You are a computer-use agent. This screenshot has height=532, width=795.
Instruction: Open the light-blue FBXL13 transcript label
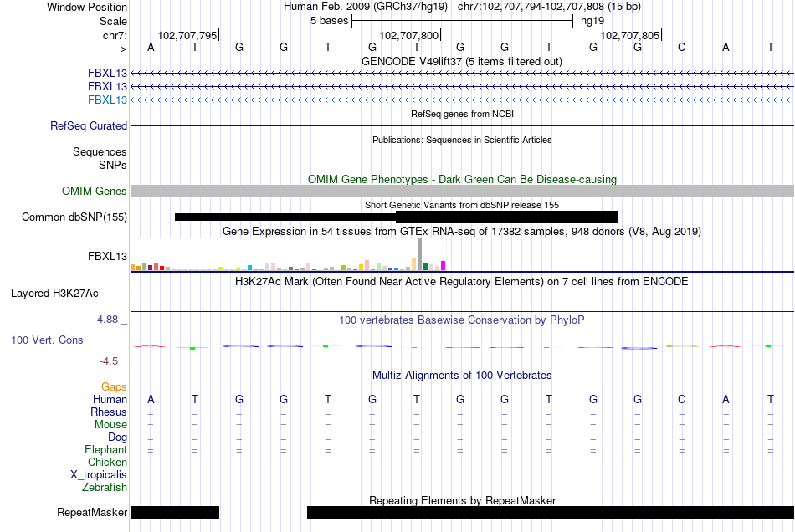(x=107, y=100)
